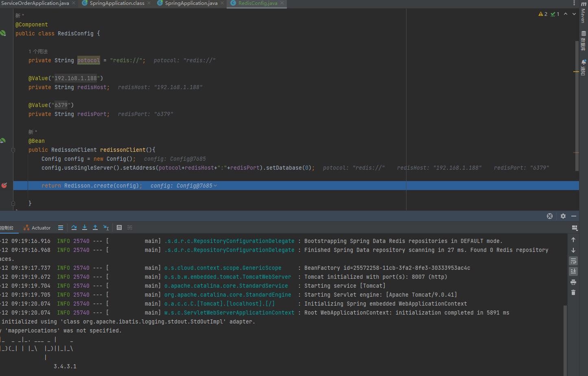Viewport: 588px width, 376px height.
Task: Toggle soft-wrap in the console
Action: click(573, 261)
